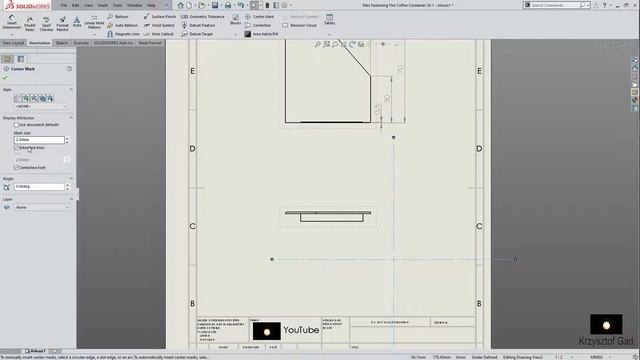Click the Mark size input field

coord(39,140)
